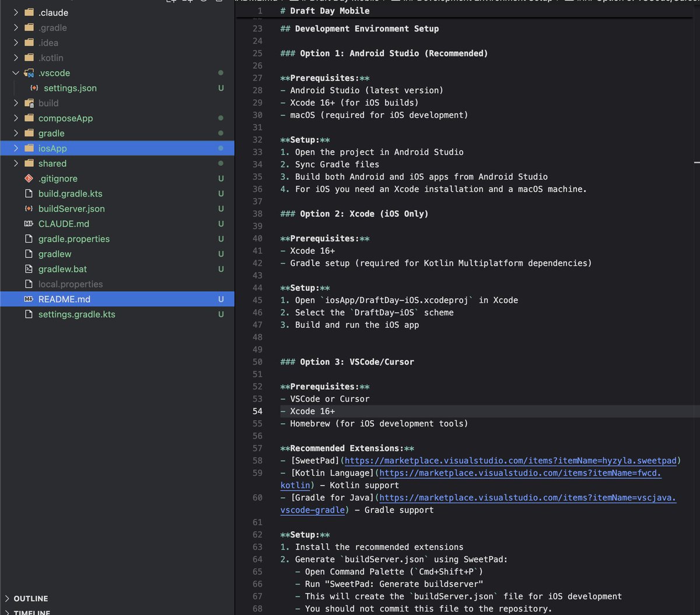Click the Recommended Extensions bold line

point(347,448)
